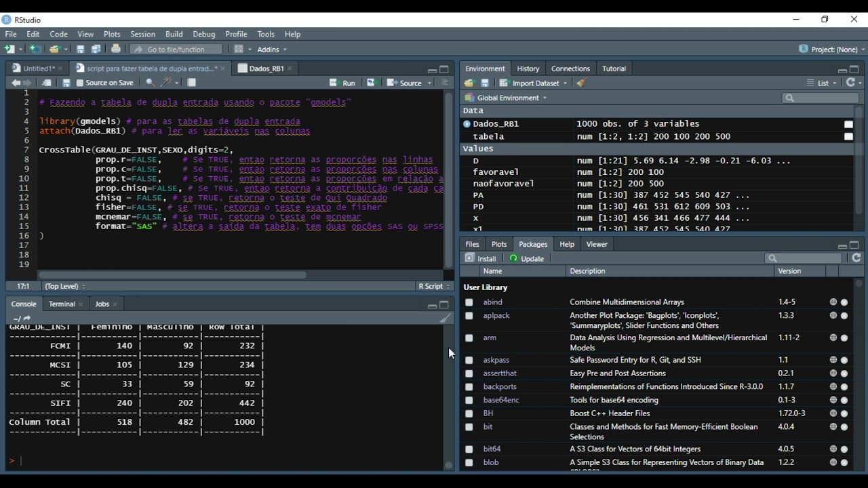Re-run the previous code region
Image resolution: width=868 pixels, height=488 pixels.
click(371, 83)
